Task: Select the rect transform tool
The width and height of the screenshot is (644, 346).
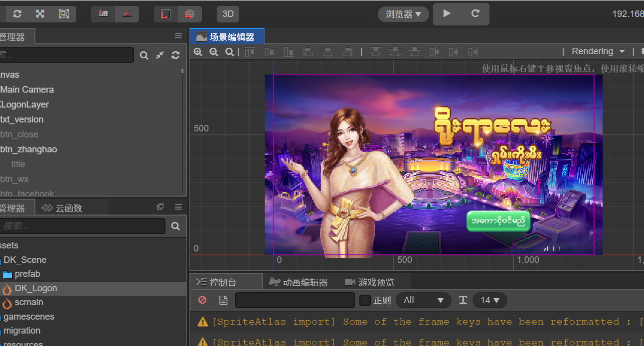Action: (64, 14)
